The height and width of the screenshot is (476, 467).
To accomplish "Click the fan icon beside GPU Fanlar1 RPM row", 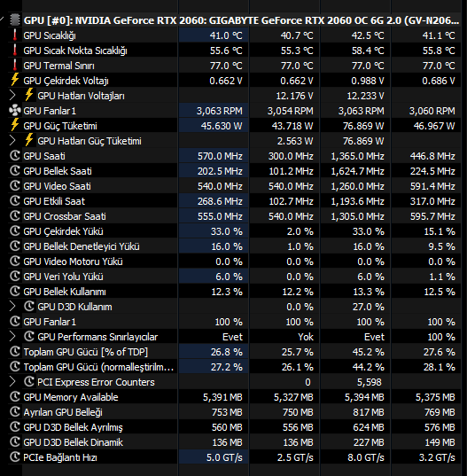I will pyautogui.click(x=15, y=111).
